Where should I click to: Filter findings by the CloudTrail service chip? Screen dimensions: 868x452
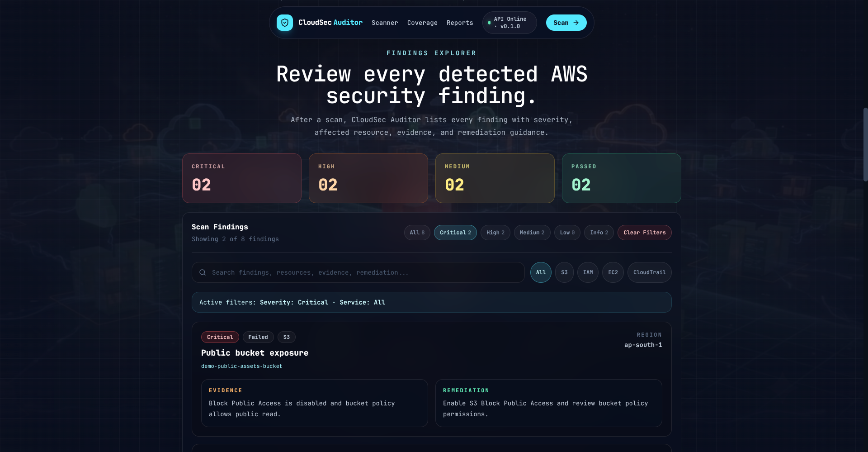pos(649,272)
